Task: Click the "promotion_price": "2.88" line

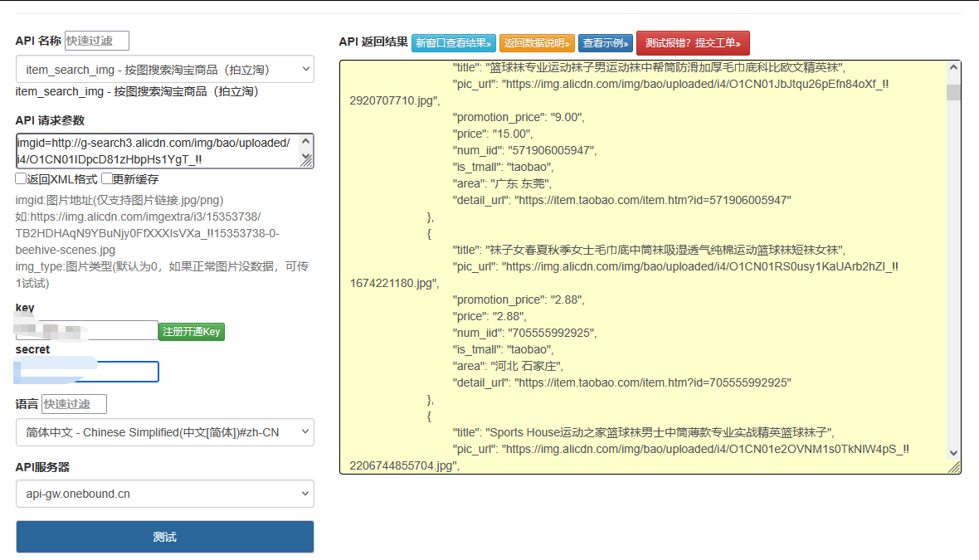Action: [x=519, y=299]
